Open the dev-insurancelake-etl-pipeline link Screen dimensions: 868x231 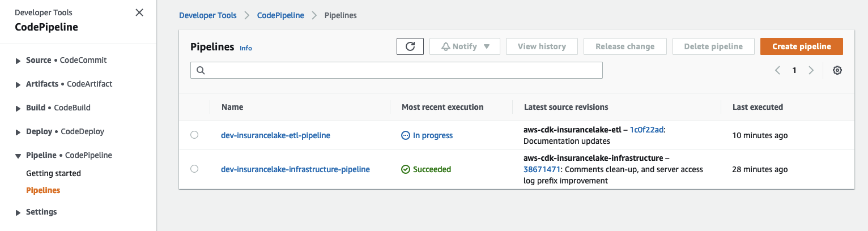tap(275, 135)
